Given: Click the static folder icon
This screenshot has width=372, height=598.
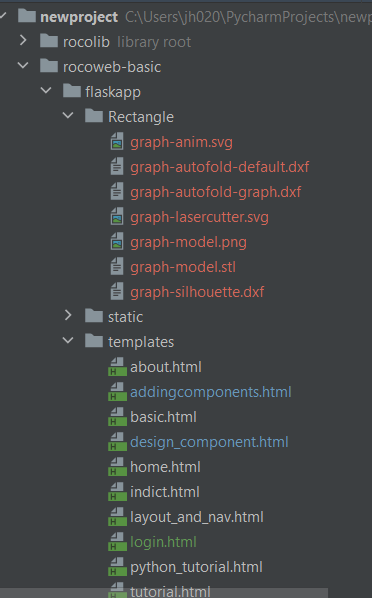Looking at the screenshot, I should pos(94,316).
